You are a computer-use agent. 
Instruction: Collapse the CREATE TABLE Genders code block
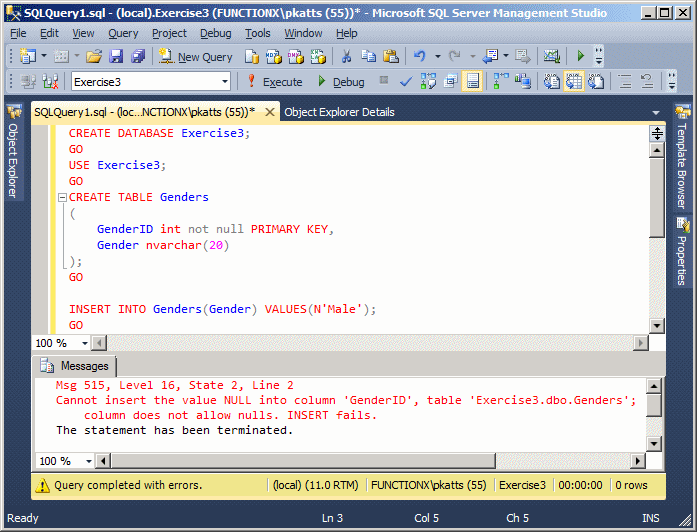coord(63,197)
